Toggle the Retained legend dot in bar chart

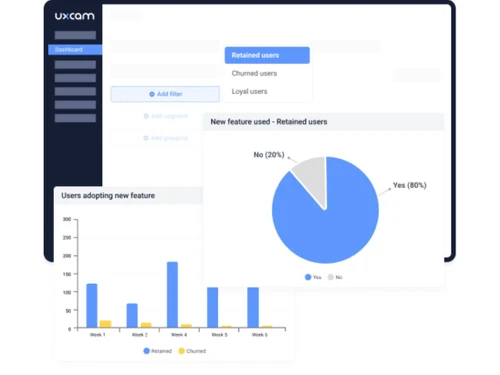(146, 351)
